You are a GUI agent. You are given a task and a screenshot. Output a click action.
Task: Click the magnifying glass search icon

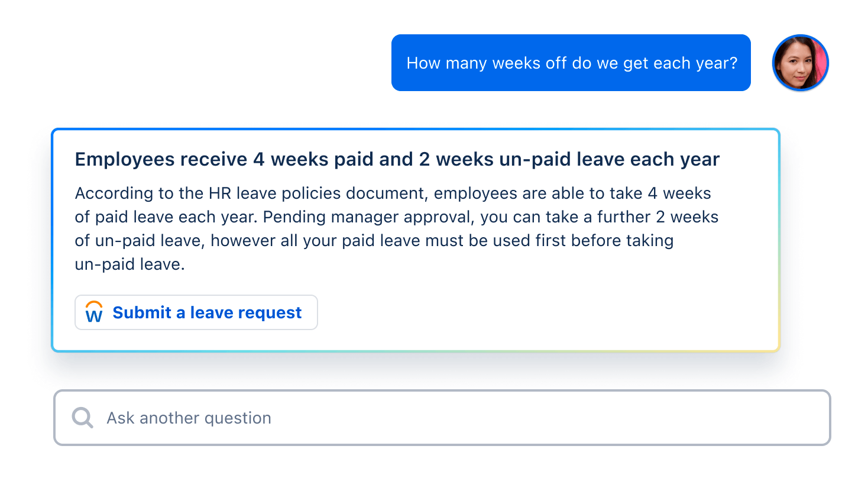pos(82,418)
